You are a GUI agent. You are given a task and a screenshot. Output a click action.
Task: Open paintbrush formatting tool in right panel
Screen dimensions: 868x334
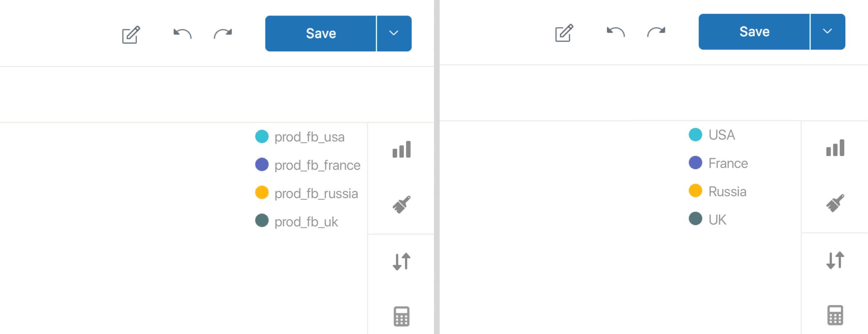835,203
